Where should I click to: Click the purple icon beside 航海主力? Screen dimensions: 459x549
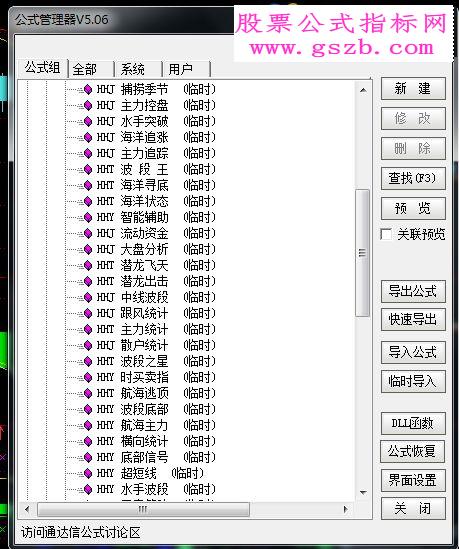pos(88,425)
